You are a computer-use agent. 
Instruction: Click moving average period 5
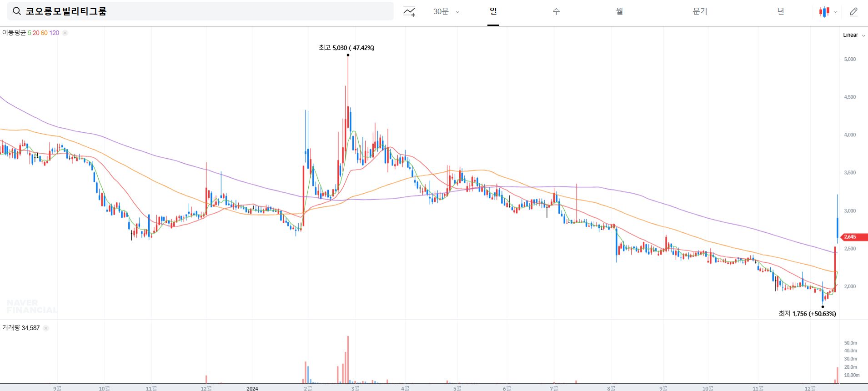point(30,33)
